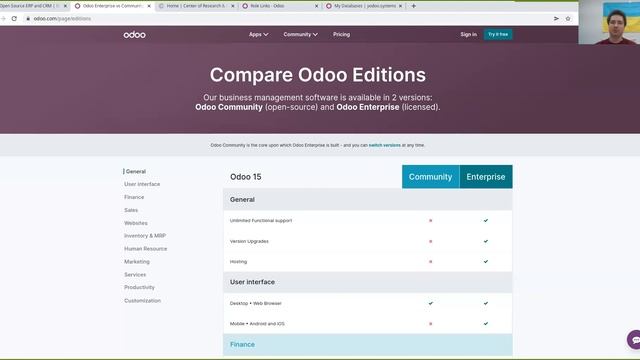Image resolution: width=640 pixels, height=360 pixels.
Task: Jump to General in sidebar
Action: [136, 171]
